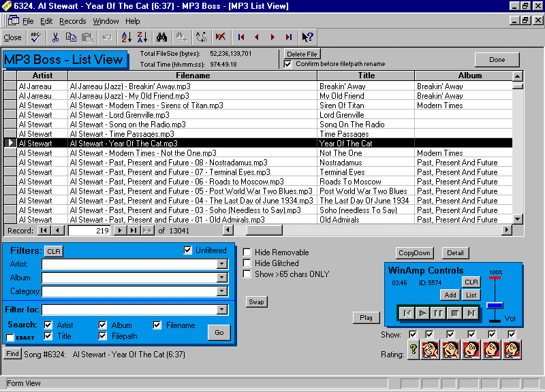
Task: Jump to last record using toolbar arrow
Action: (287, 37)
